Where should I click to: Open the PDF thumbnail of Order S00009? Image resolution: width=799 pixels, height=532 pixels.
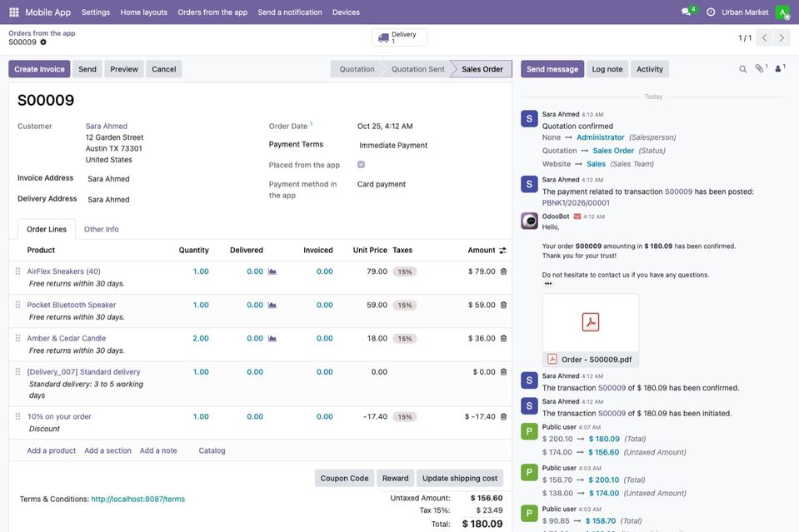click(x=590, y=323)
